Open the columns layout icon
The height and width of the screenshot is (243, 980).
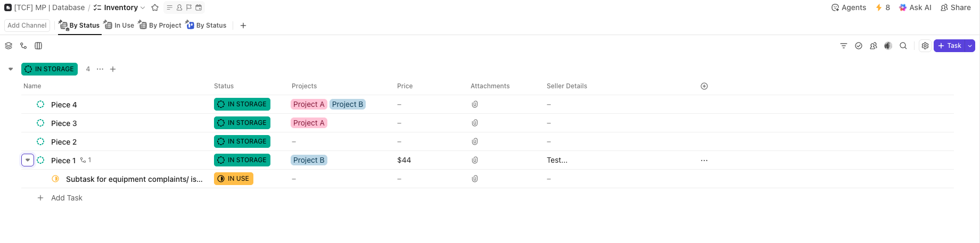pyautogui.click(x=38, y=46)
